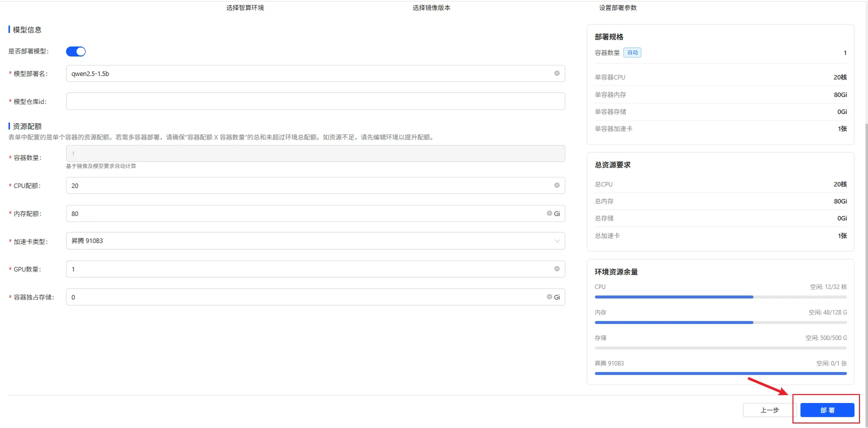Focus the CPU配额 input showing 20
This screenshot has height=428, width=868.
[x=316, y=185]
